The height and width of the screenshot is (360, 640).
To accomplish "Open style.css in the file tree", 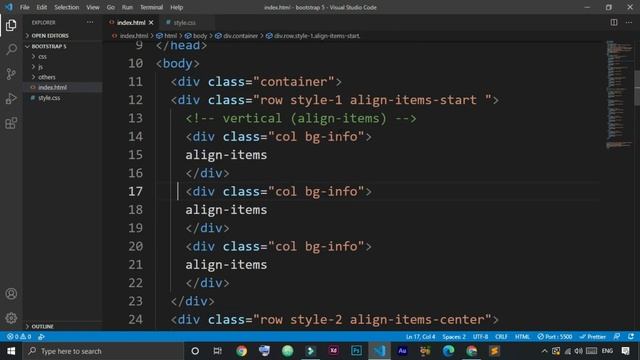I will (49, 98).
